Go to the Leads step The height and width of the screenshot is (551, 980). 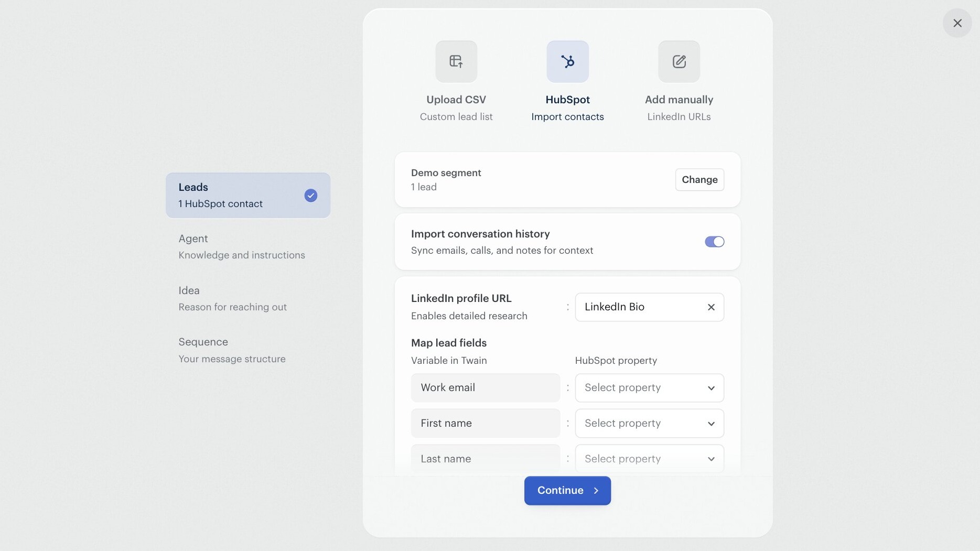click(x=248, y=196)
